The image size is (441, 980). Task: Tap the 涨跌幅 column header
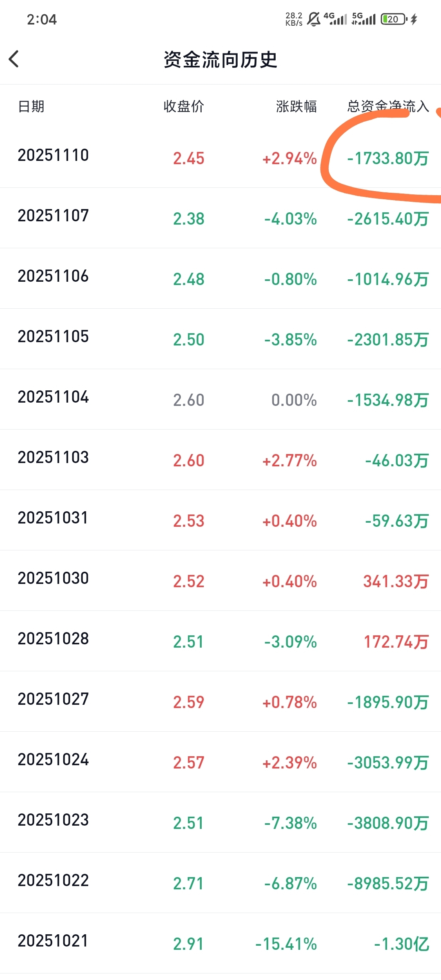pyautogui.click(x=296, y=107)
